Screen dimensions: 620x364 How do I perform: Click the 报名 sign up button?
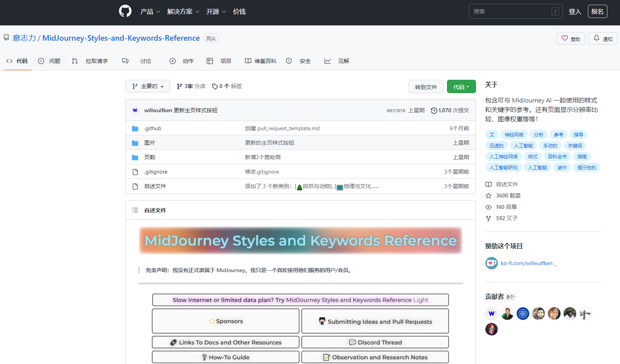click(x=597, y=11)
